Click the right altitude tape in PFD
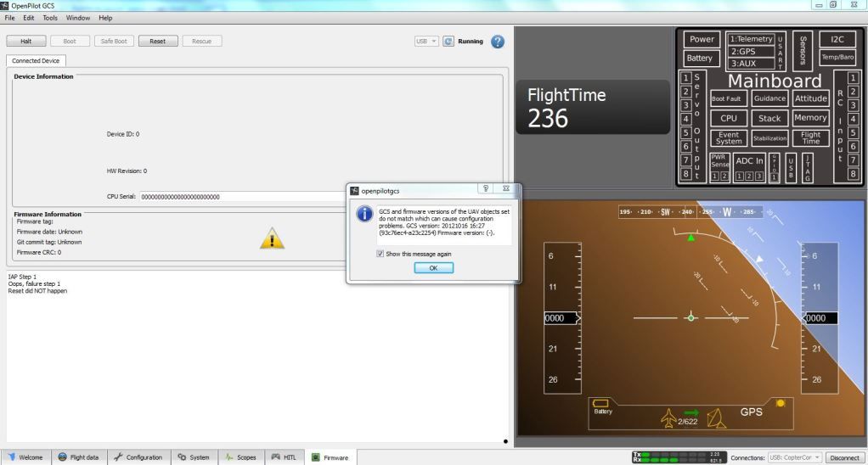 (820, 318)
